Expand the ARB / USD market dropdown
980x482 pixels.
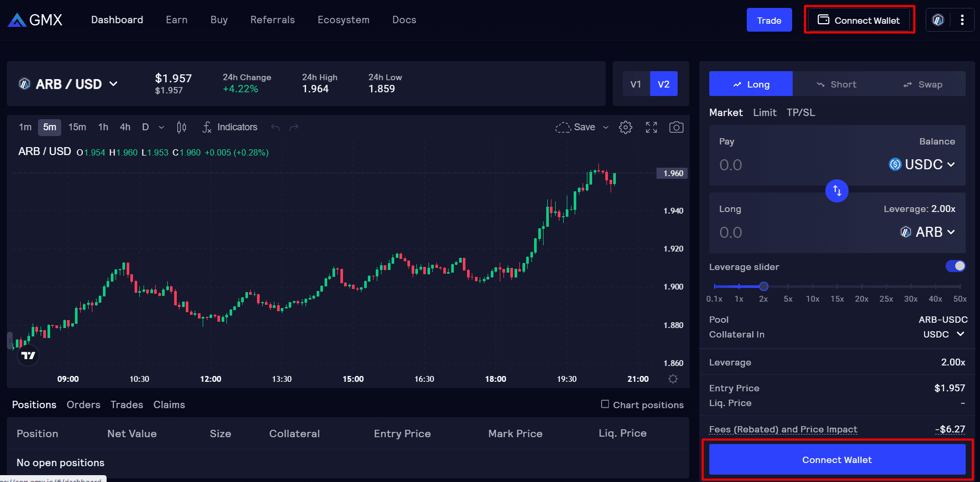[113, 84]
